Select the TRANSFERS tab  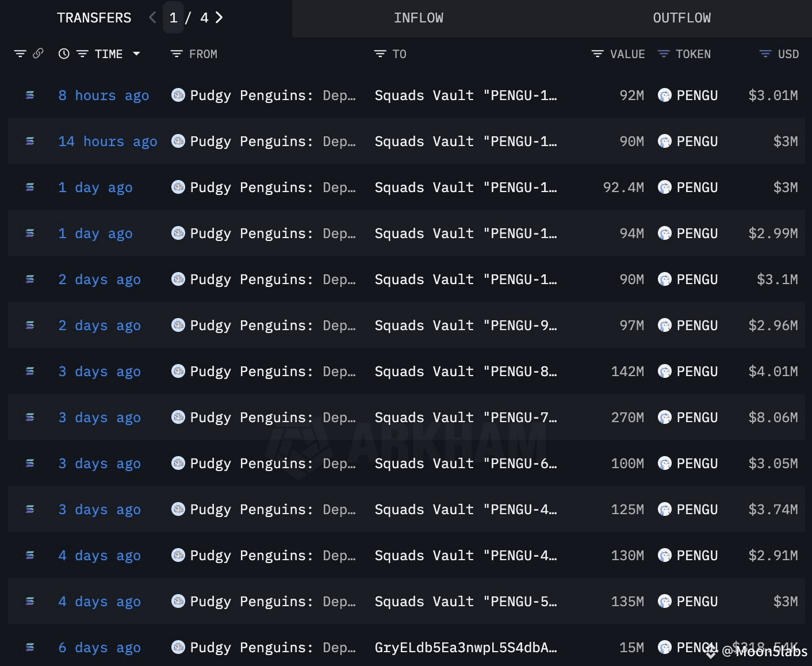click(94, 18)
